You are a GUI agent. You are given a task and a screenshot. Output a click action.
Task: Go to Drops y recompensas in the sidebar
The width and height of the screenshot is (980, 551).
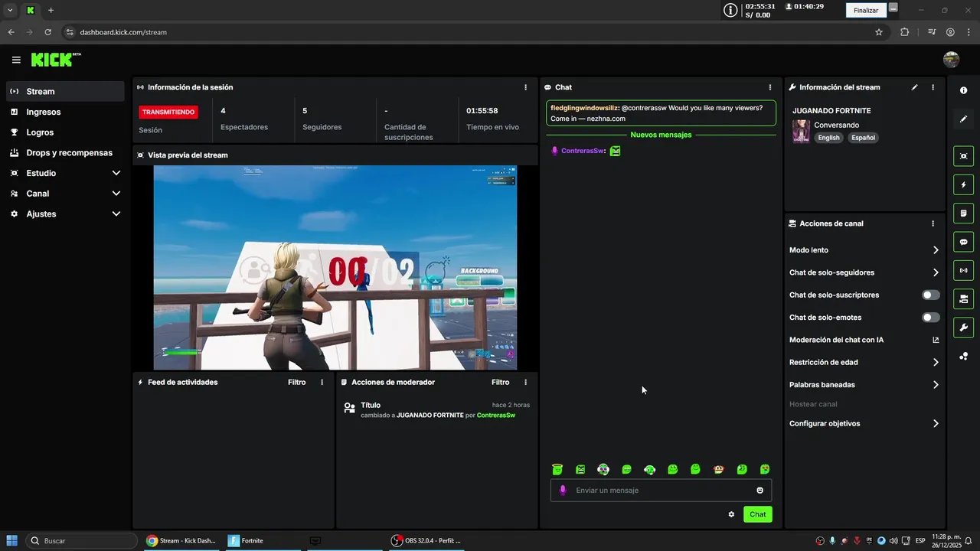[64, 153]
